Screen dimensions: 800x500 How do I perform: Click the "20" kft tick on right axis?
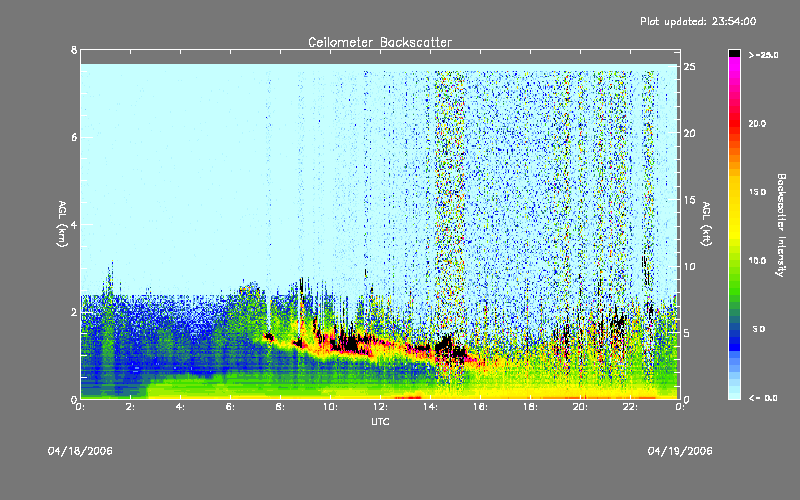coord(689,133)
